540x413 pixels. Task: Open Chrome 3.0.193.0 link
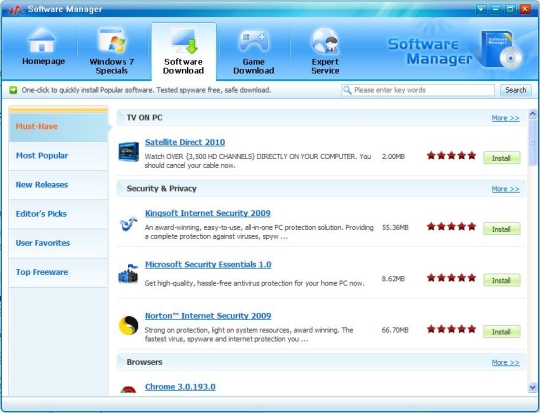click(x=180, y=387)
